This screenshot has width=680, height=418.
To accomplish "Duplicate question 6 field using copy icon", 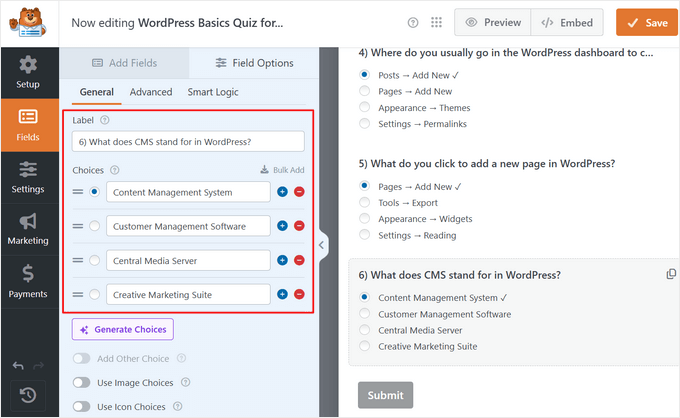I will (671, 274).
